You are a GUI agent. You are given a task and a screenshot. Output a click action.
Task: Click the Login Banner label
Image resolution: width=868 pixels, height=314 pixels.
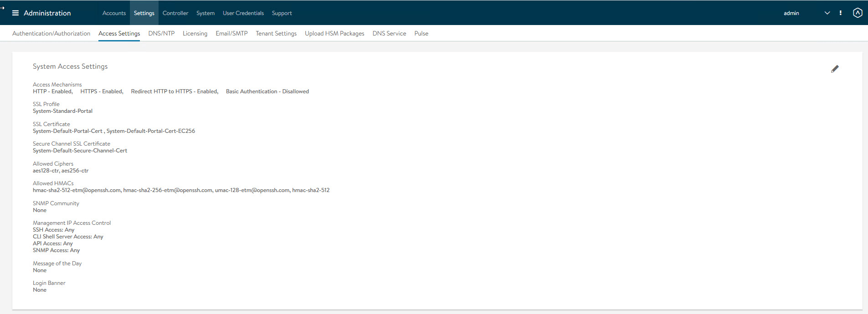coord(49,283)
